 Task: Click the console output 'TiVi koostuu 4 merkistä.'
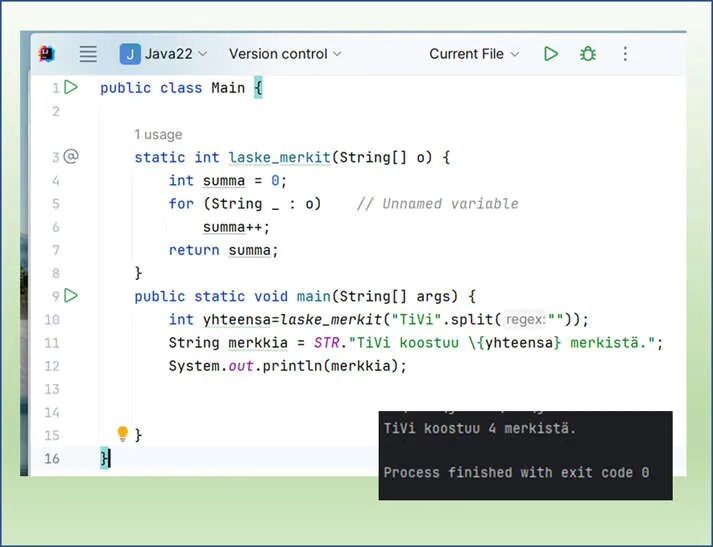click(x=480, y=429)
